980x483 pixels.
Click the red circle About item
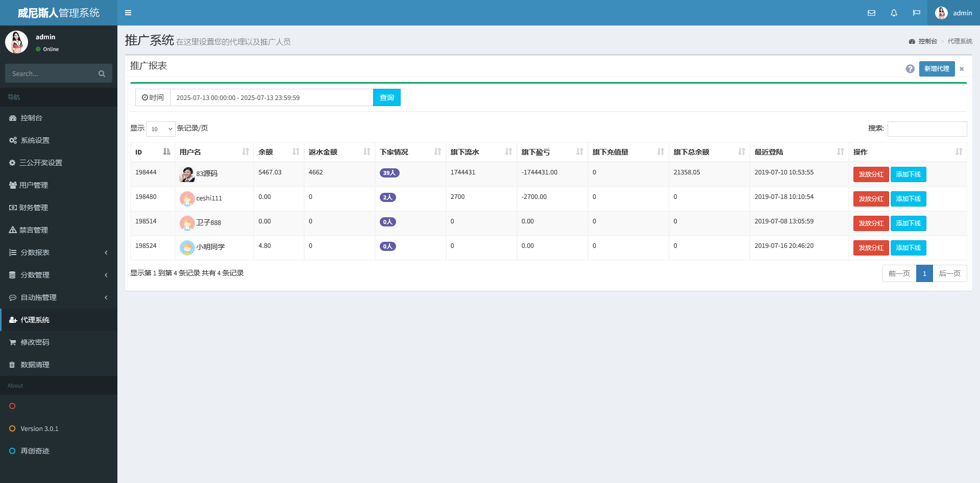coord(12,406)
